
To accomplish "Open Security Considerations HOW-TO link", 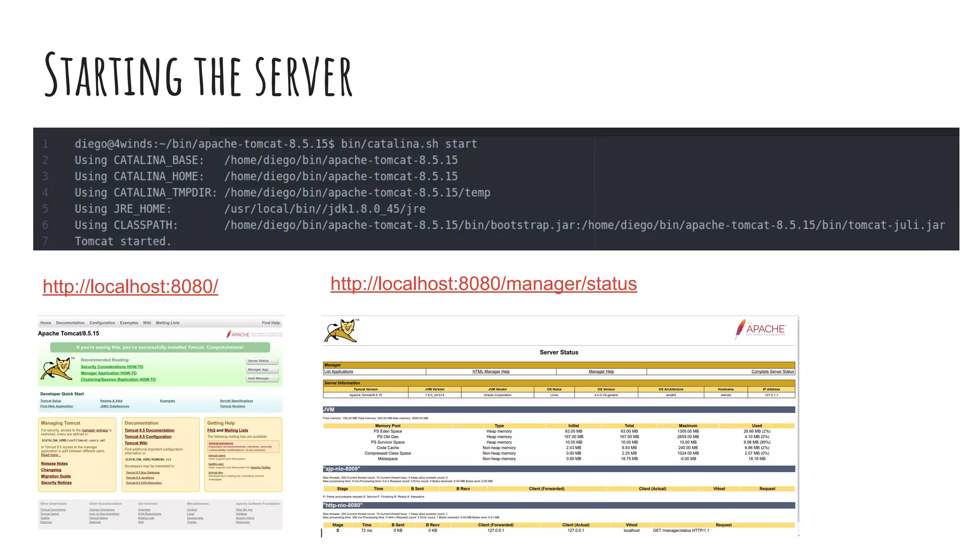I will 112,367.
